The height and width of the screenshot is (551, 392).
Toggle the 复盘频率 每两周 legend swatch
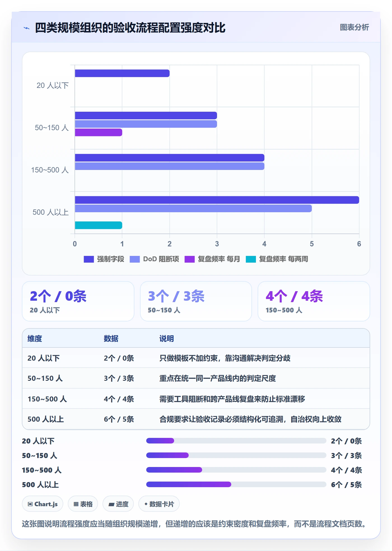point(251,259)
